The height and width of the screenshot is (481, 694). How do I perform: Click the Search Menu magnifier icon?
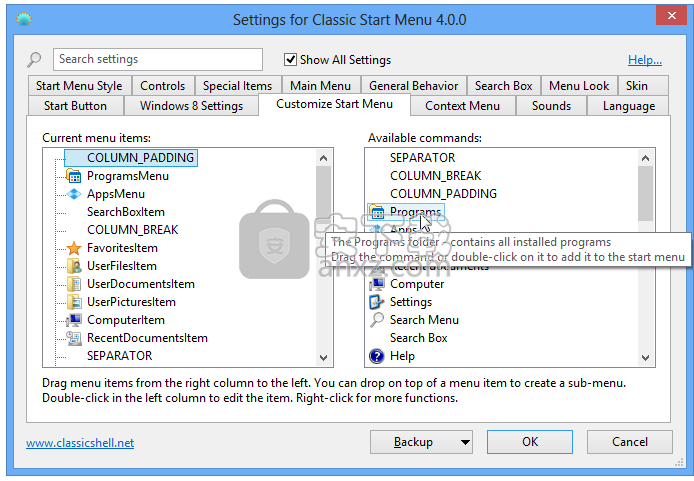click(x=377, y=319)
